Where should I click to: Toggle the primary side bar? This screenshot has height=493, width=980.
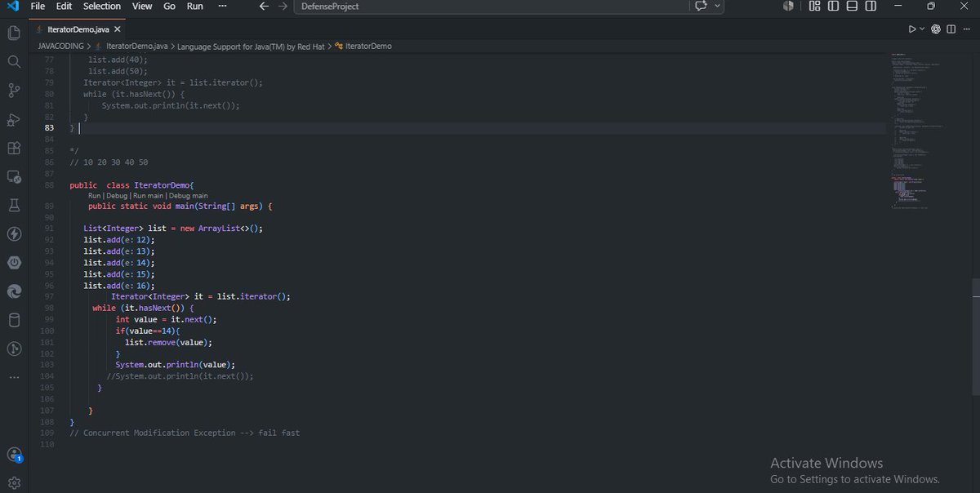(x=833, y=6)
